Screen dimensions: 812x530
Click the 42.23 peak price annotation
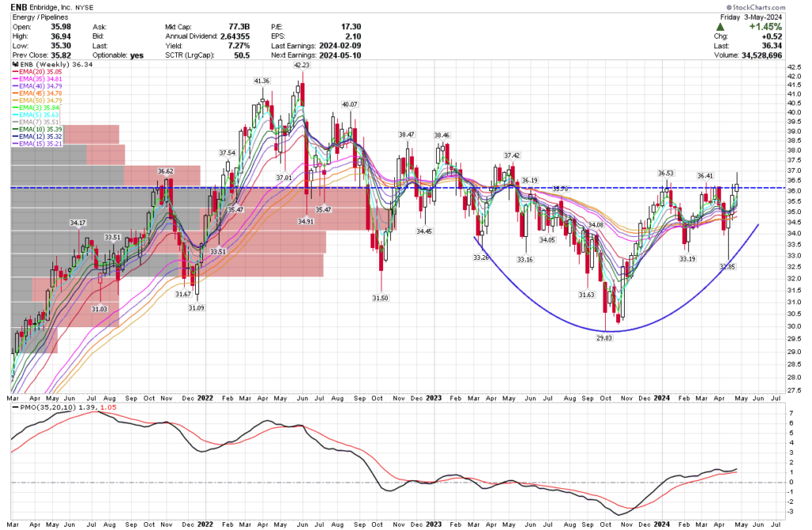[x=302, y=67]
